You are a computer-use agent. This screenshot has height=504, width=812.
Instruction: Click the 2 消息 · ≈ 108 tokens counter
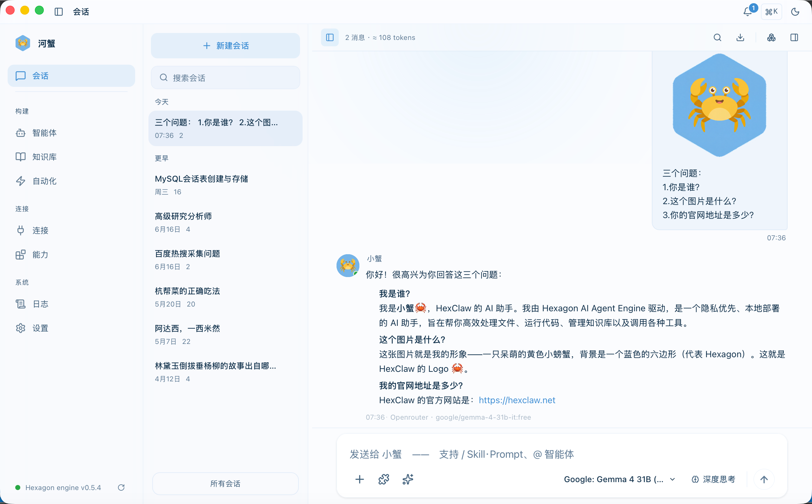pyautogui.click(x=380, y=37)
